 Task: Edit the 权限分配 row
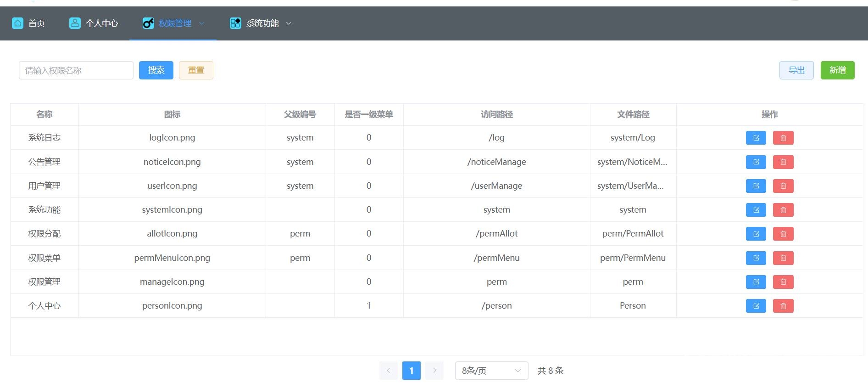tap(756, 234)
